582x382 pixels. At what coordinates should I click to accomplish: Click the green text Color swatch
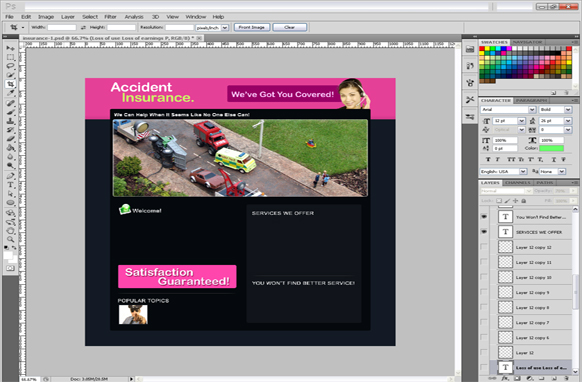tap(551, 148)
